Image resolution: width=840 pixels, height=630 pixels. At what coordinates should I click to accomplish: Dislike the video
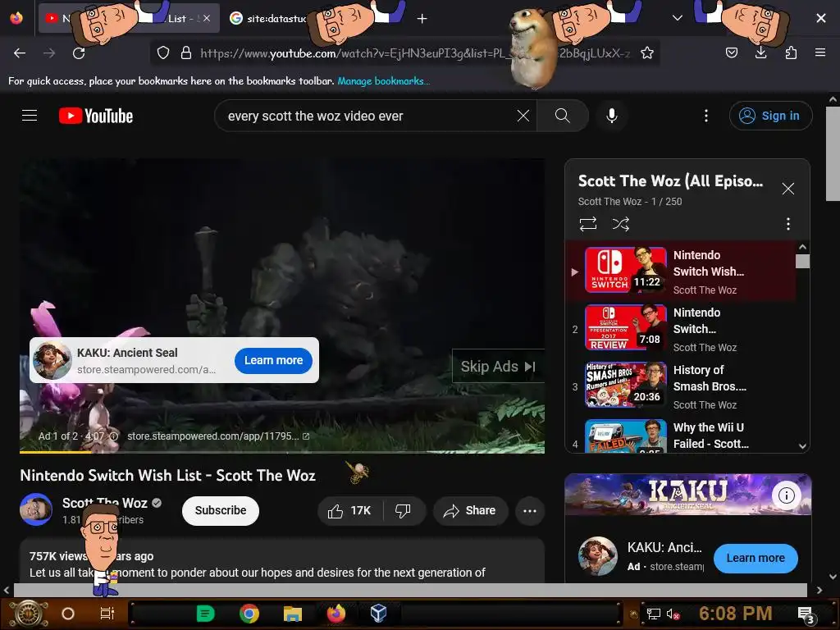tap(404, 511)
